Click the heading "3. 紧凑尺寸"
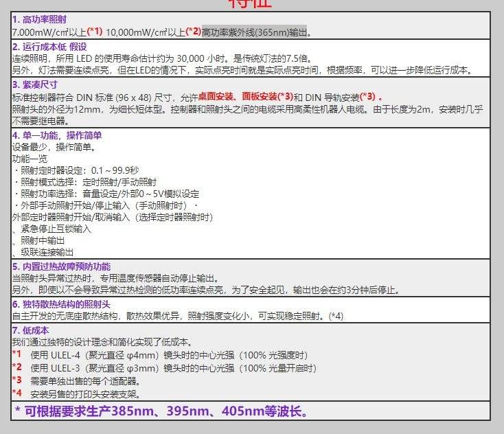This screenshot has height=434, width=504. coord(34,84)
